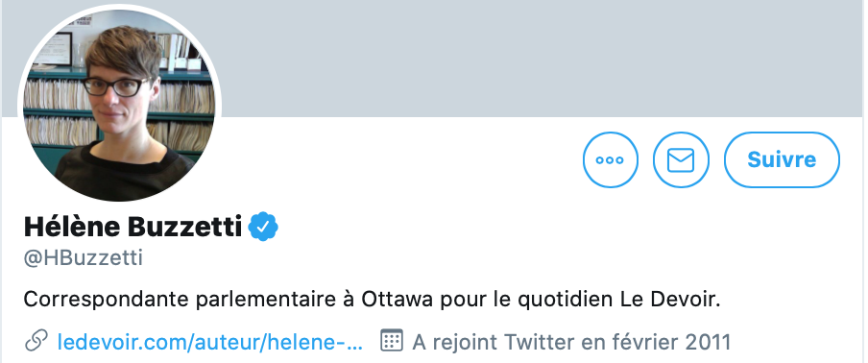View the circular profile photo
The image size is (868, 363).
coord(120,105)
